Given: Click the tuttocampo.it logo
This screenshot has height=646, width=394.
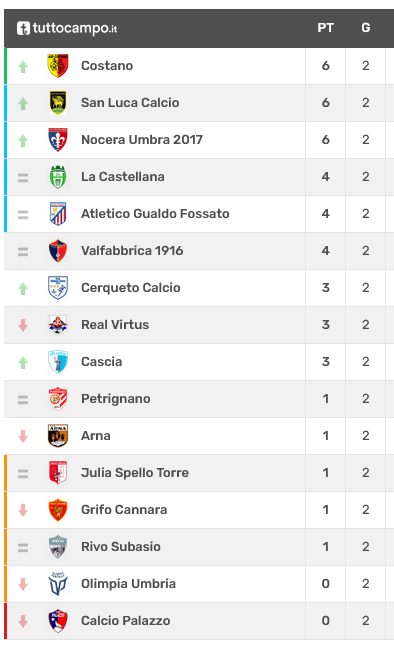Looking at the screenshot, I should [x=67, y=28].
